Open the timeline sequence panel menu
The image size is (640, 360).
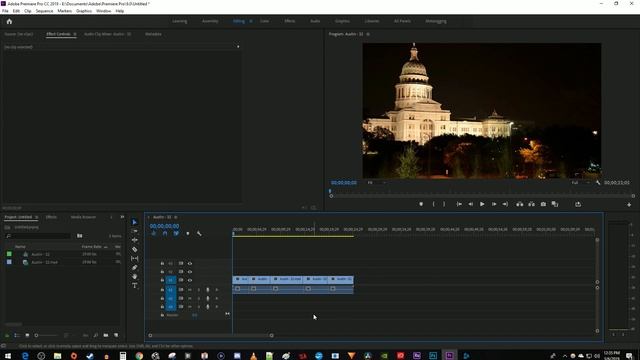(x=176, y=217)
